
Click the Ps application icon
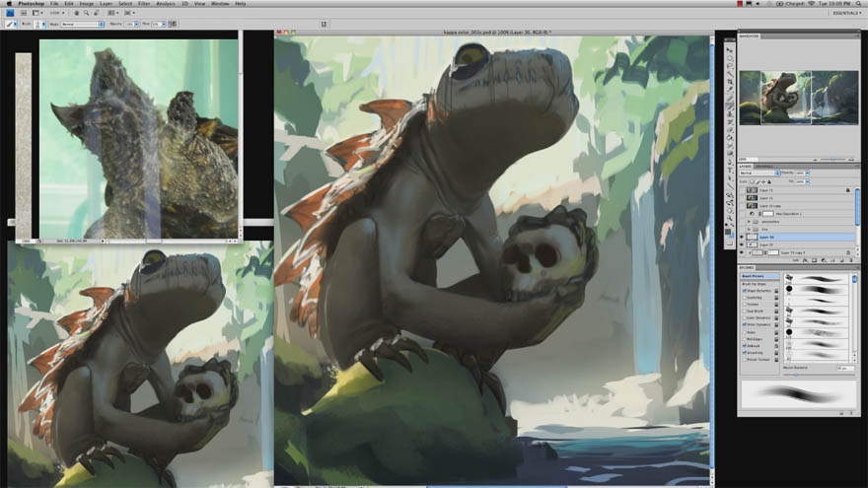[x=10, y=13]
